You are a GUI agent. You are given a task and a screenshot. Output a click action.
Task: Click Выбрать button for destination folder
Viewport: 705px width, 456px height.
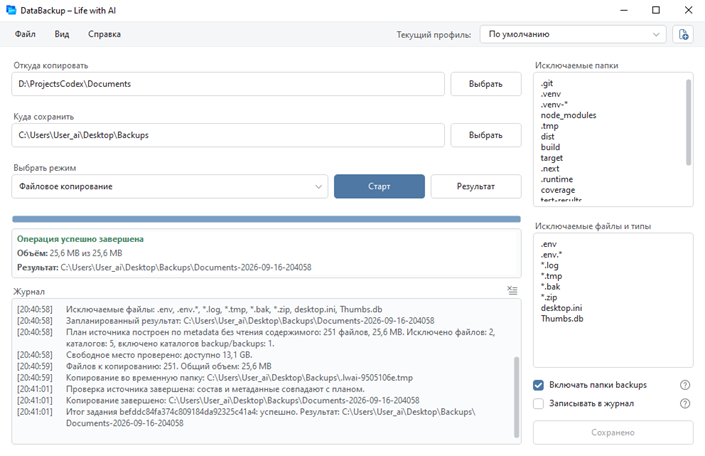486,135
